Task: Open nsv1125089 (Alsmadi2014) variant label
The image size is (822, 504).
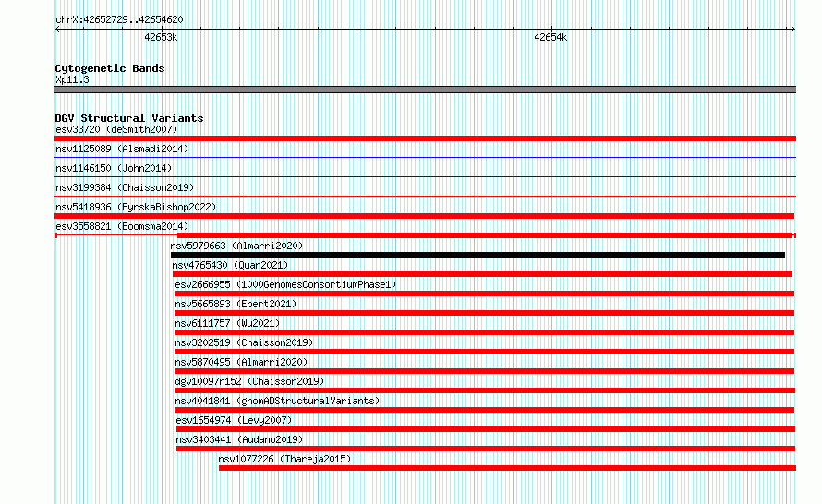Action: pos(122,149)
